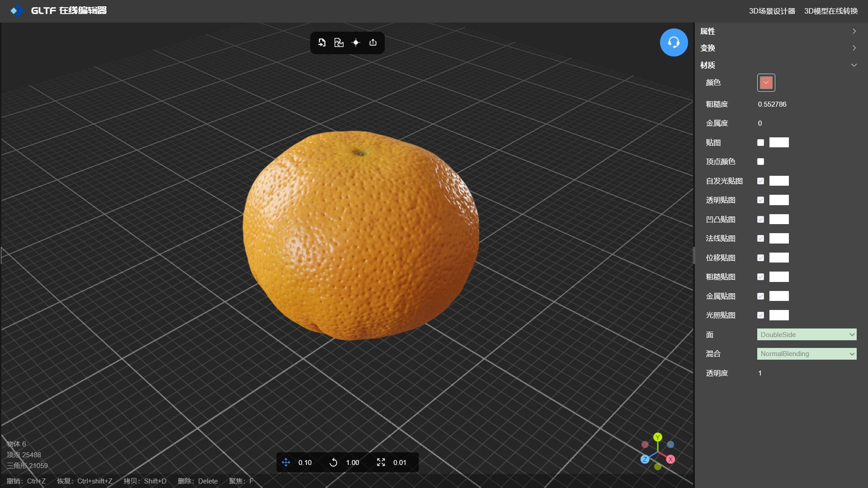Click the move snap cross-arrow icon
The width and height of the screenshot is (868, 488).
286,462
